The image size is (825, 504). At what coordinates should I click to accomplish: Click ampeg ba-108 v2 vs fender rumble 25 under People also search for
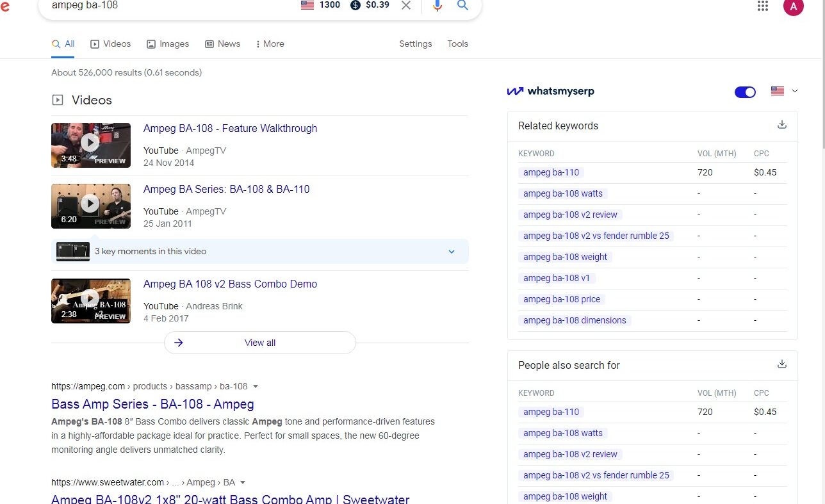click(x=596, y=475)
